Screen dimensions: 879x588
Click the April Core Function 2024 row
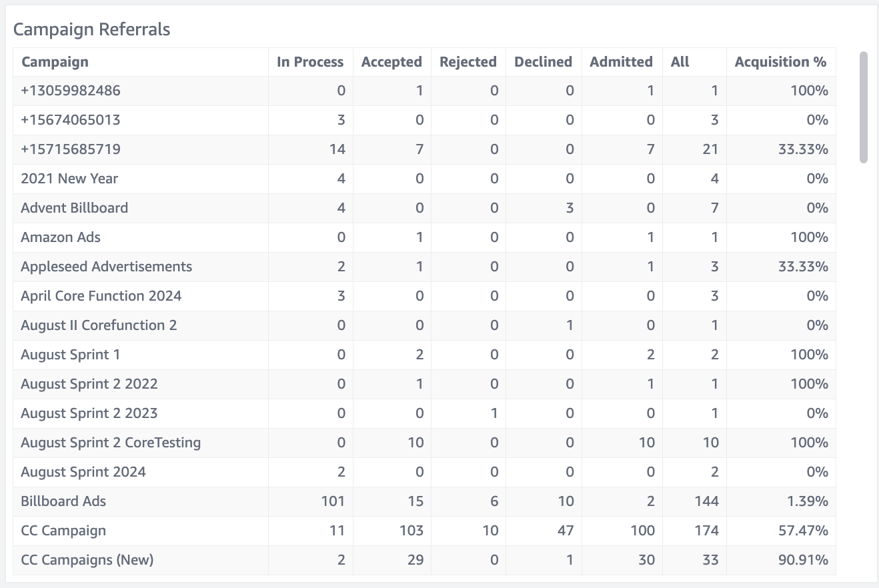click(424, 296)
